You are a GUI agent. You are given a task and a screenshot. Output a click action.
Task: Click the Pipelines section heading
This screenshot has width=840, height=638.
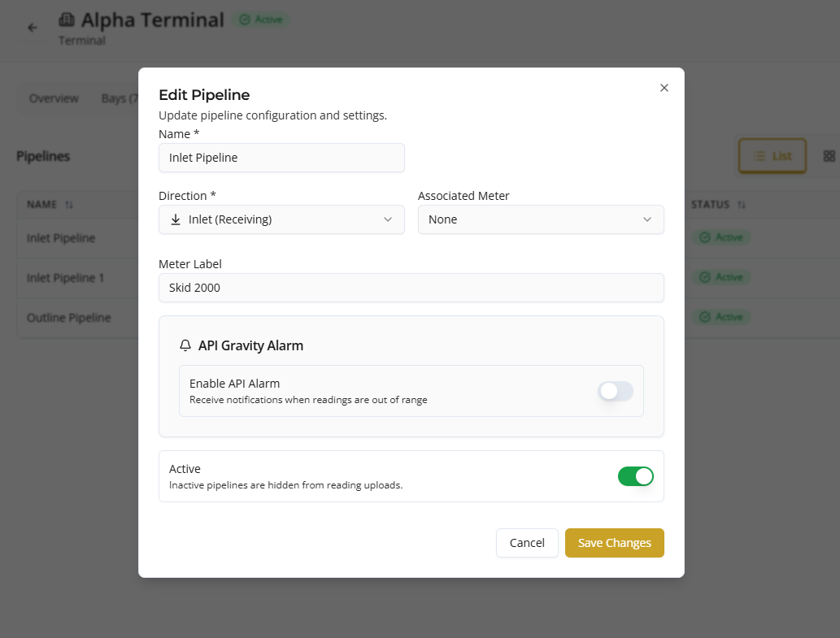pyautogui.click(x=43, y=156)
